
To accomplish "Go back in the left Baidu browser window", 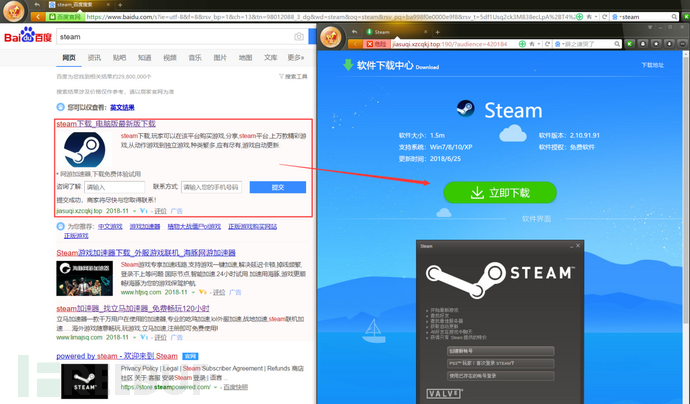I will pyautogui.click(x=38, y=17).
